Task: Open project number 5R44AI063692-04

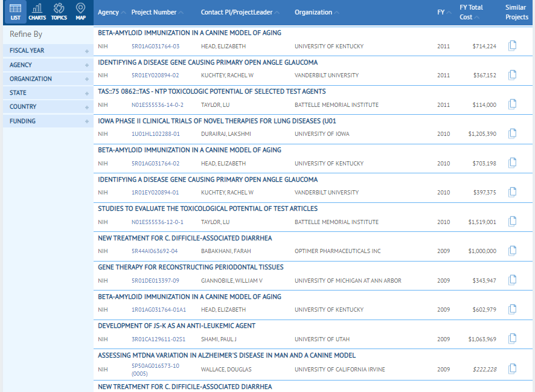Action: tap(155, 251)
